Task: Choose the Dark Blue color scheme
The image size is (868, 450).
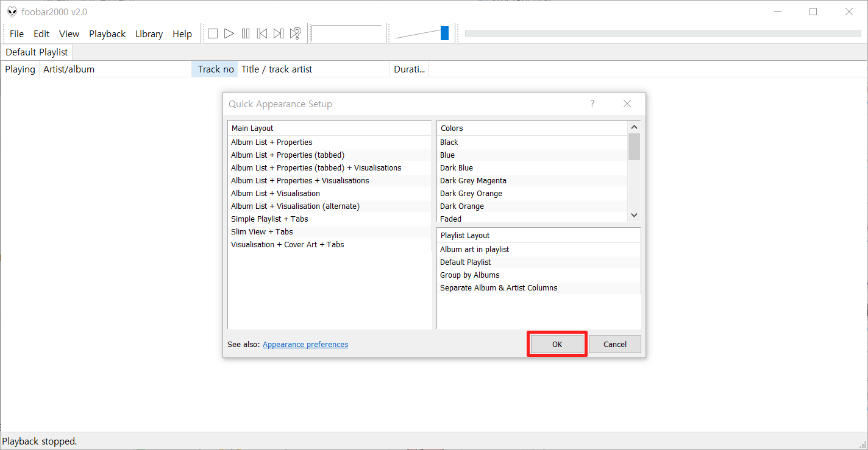Action: [x=533, y=168]
